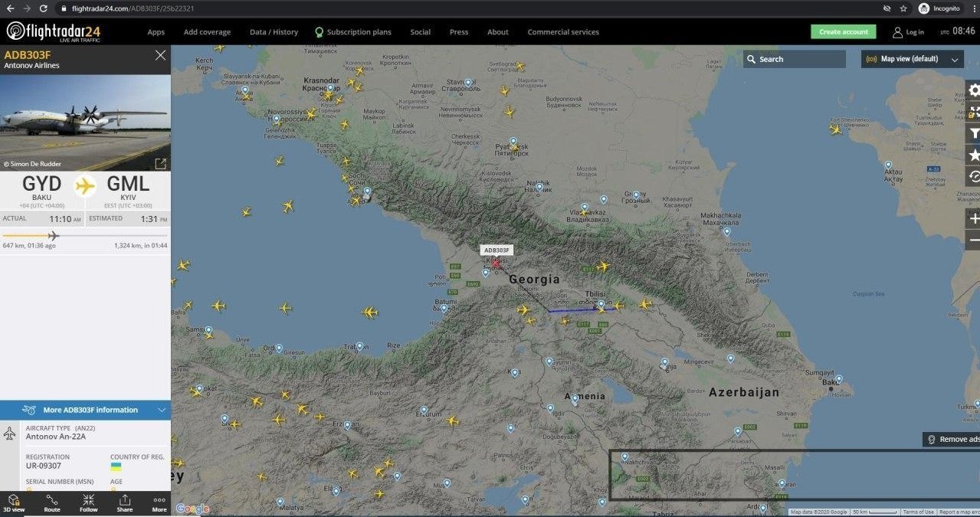Select the red ADB303F aircraft on map
Image resolution: width=980 pixels, height=517 pixels.
[496, 263]
